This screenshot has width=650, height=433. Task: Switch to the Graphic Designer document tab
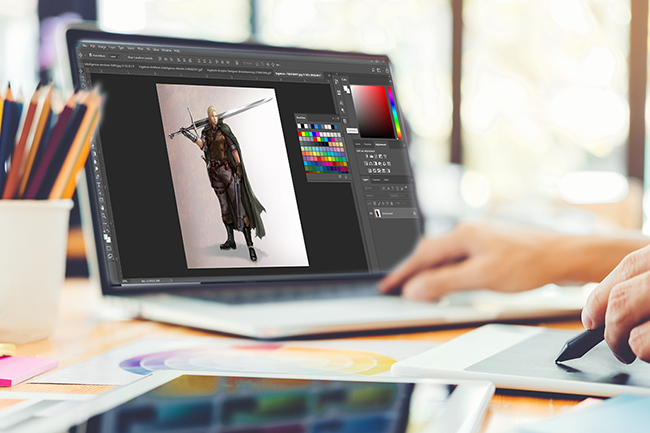coord(239,72)
